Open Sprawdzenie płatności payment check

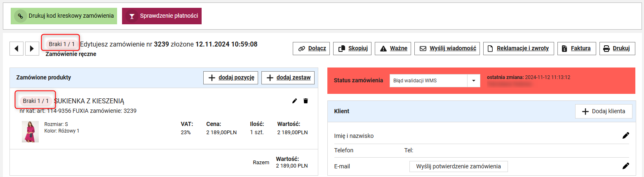[162, 16]
